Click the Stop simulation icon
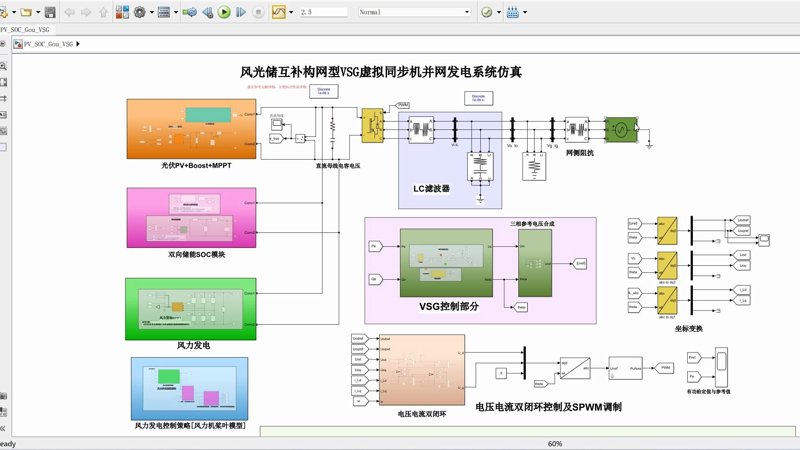The width and height of the screenshot is (800, 450). click(x=258, y=12)
